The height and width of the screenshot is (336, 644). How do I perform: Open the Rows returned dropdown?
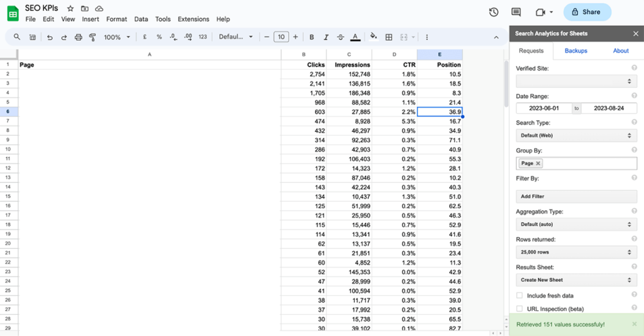(x=576, y=252)
